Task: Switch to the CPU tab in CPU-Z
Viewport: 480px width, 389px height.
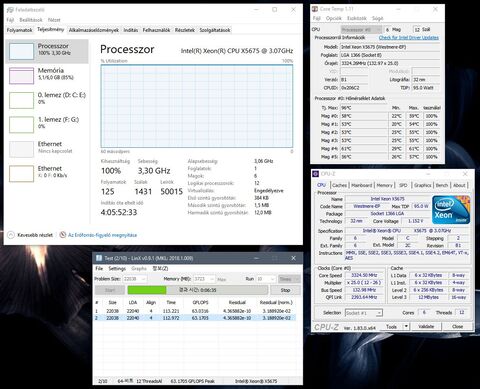Action: 321,185
